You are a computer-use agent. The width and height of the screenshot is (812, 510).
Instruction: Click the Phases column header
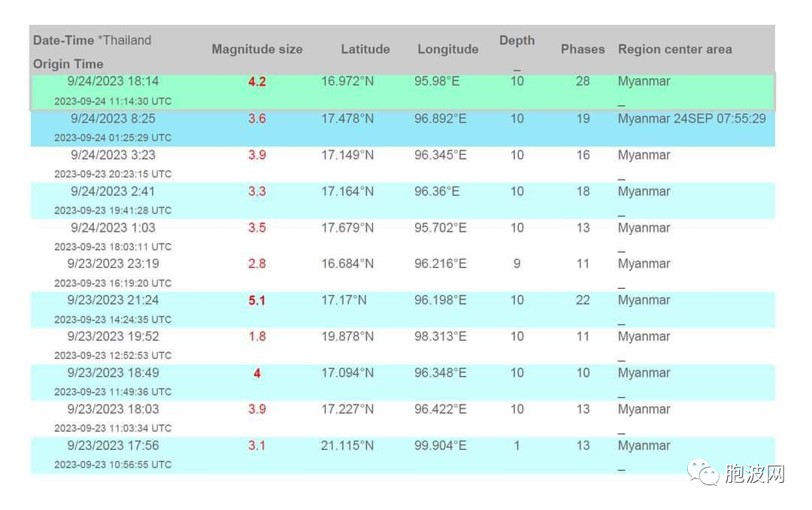583,49
